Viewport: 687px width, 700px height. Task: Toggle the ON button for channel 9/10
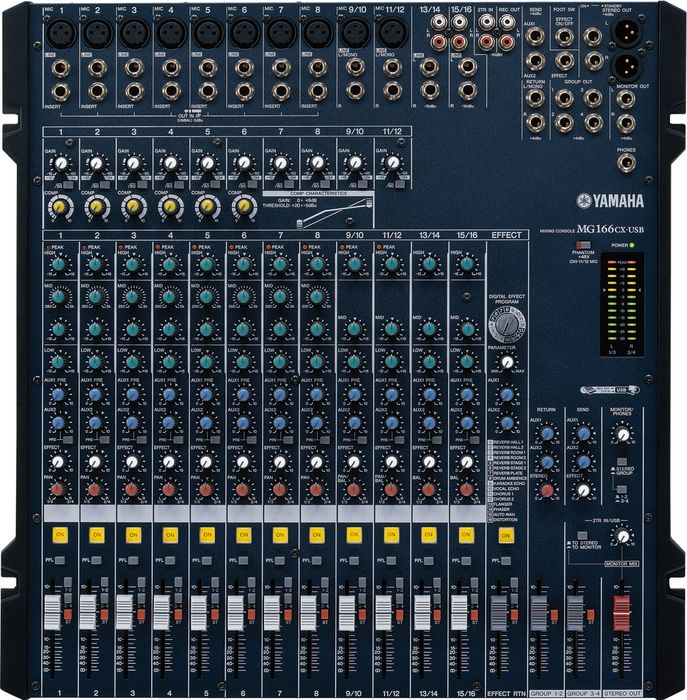(354, 535)
